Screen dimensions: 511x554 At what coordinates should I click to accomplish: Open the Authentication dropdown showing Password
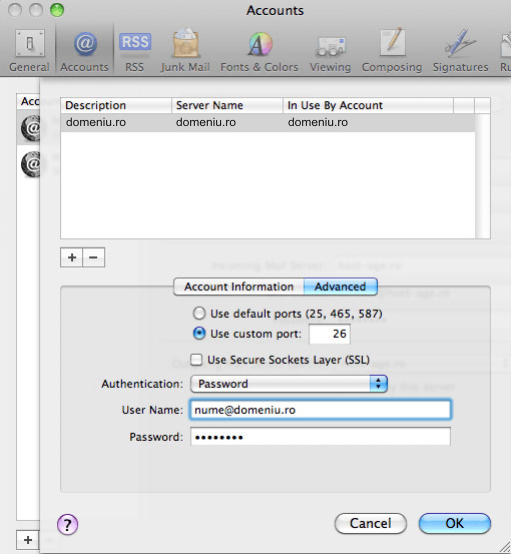pyautogui.click(x=289, y=384)
